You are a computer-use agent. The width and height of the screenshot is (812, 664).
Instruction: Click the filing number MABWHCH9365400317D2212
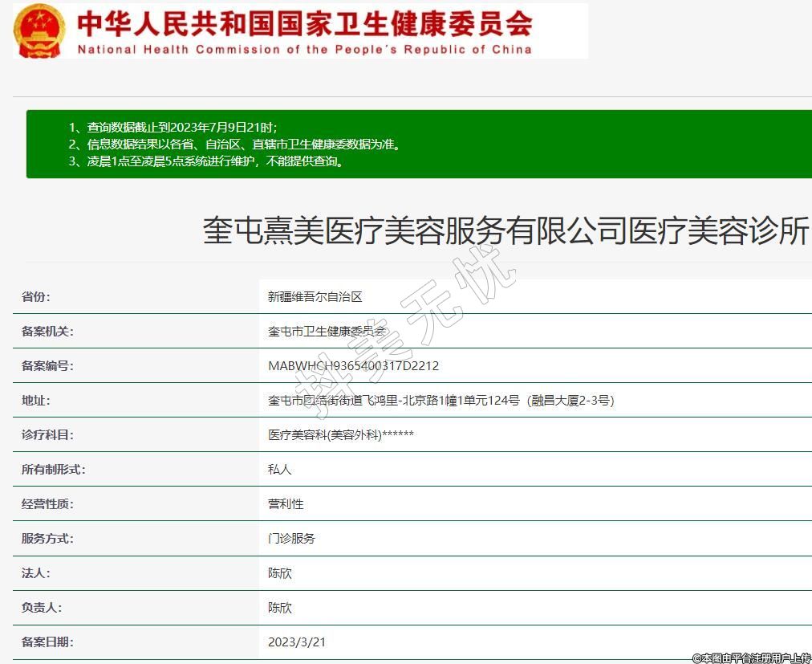353,365
